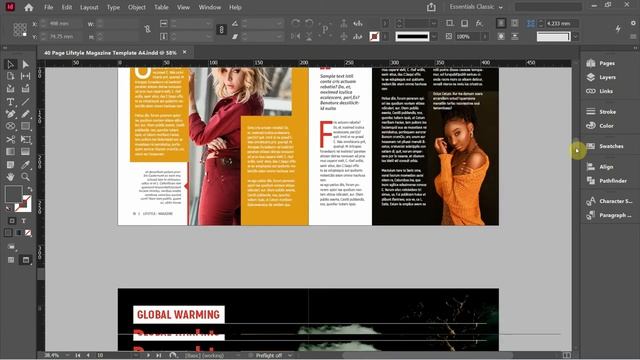This screenshot has height=360, width=640.
Task: Toggle formatting affects container
Action: click(12, 221)
